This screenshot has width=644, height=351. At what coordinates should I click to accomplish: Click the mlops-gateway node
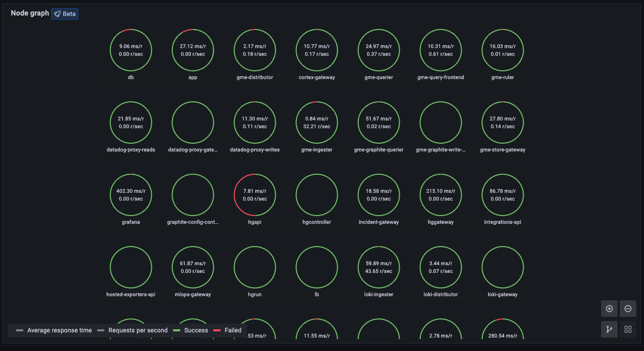point(193,267)
